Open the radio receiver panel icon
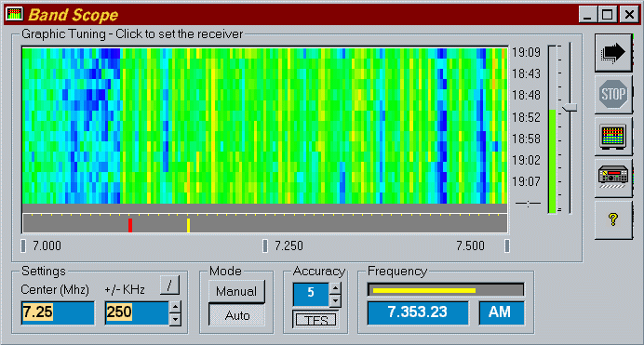Image resolution: width=644 pixels, height=345 pixels. 613,178
